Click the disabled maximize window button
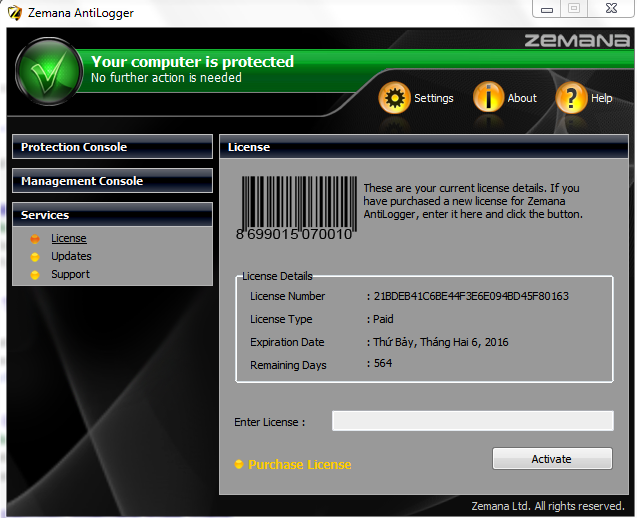Screen dimensions: 637x518 (574, 8)
